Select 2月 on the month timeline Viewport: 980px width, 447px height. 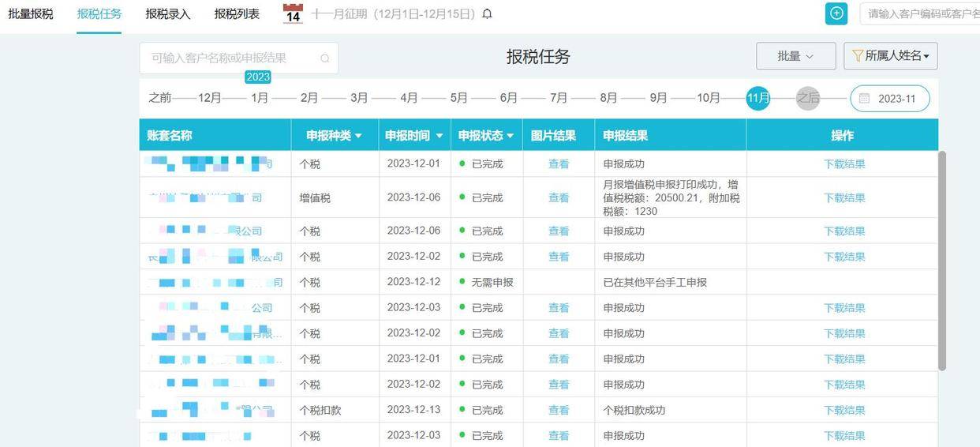point(309,98)
